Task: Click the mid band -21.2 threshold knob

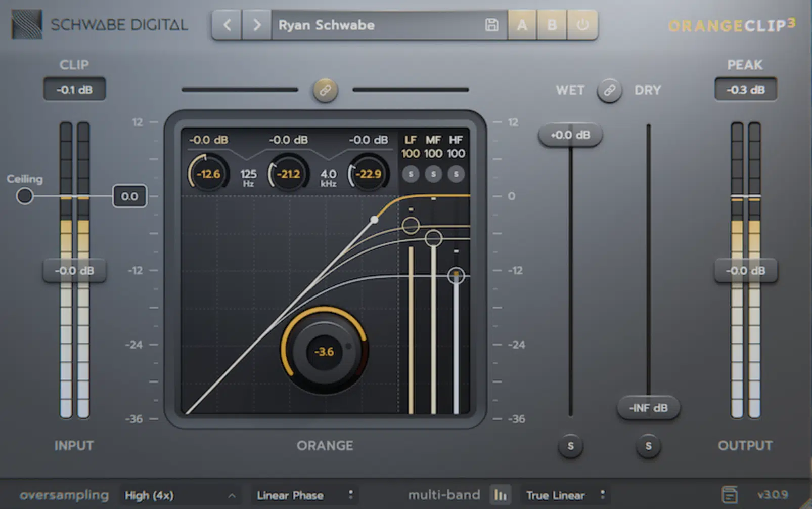Action: [x=288, y=174]
